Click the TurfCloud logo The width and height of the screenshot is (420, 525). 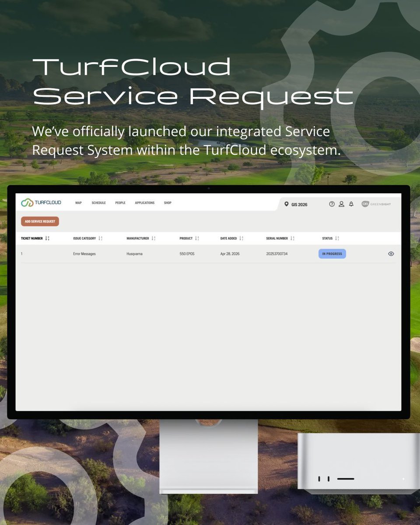click(41, 203)
